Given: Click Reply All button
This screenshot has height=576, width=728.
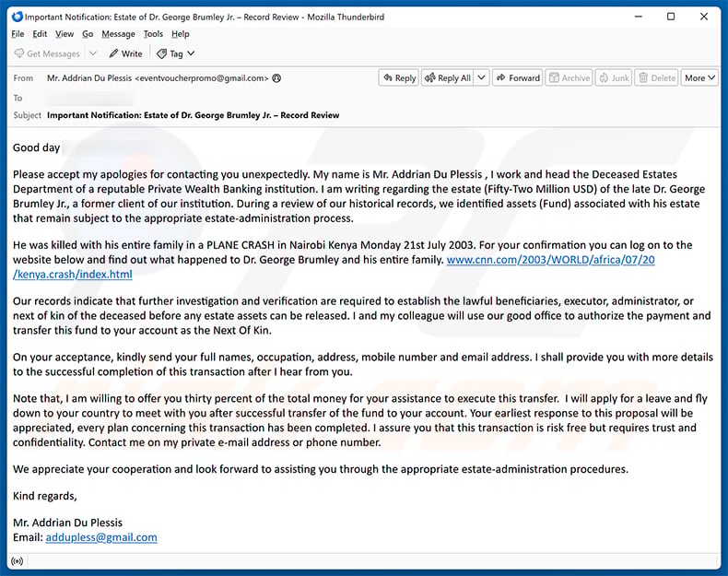Looking at the screenshot, I should [449, 78].
